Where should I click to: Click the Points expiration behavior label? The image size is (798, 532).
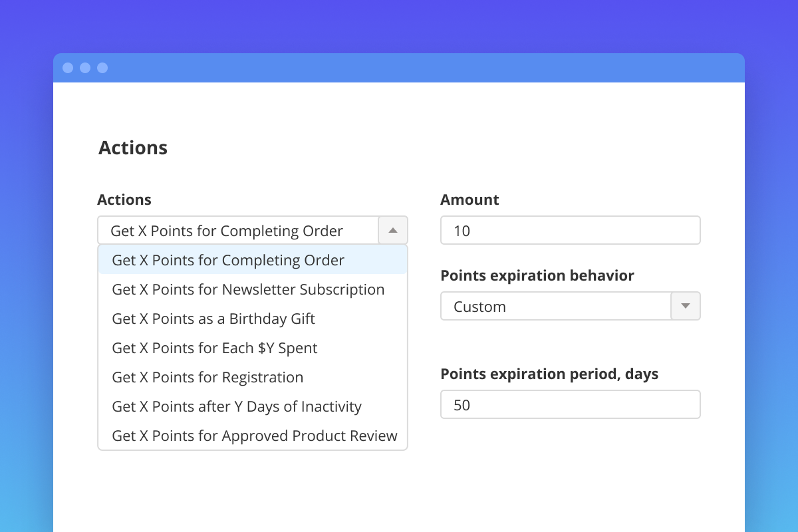click(537, 275)
